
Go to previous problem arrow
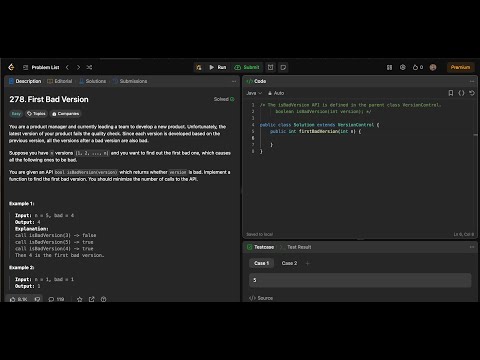[67, 67]
